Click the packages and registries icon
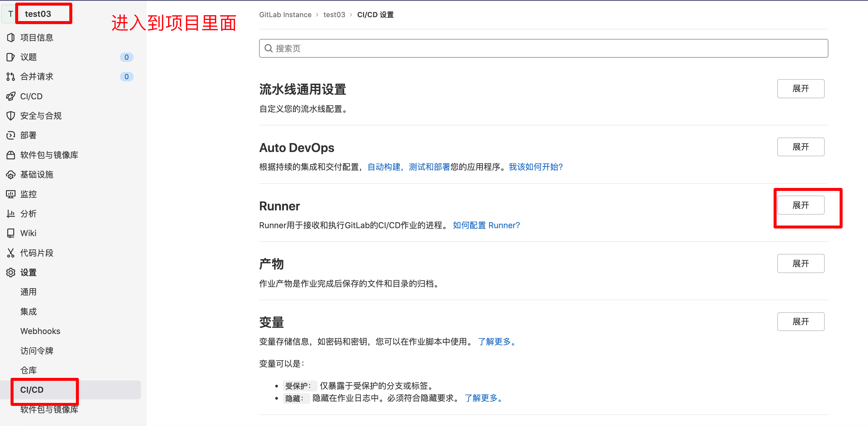 (x=11, y=155)
